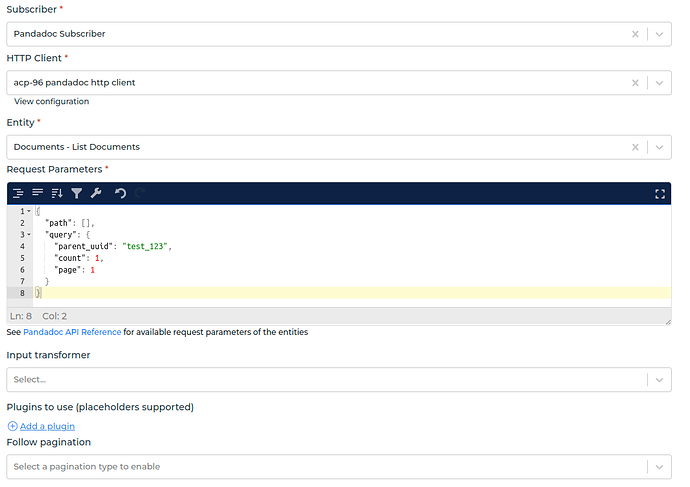Click the Add a plugin link
Image resolution: width=690 pixels, height=487 pixels.
pos(47,426)
